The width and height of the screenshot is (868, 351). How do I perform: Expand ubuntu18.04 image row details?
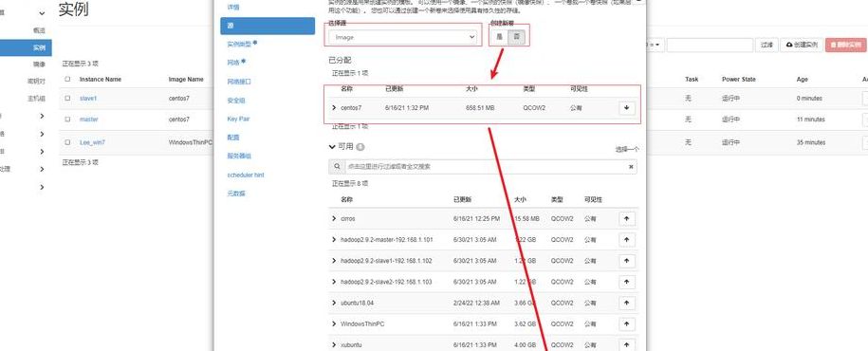(x=334, y=303)
